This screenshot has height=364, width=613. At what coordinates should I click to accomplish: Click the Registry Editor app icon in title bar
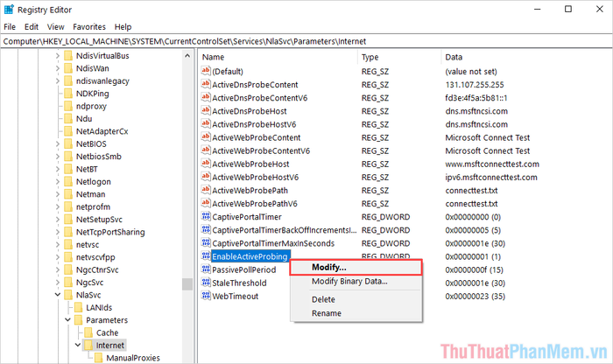click(x=9, y=10)
